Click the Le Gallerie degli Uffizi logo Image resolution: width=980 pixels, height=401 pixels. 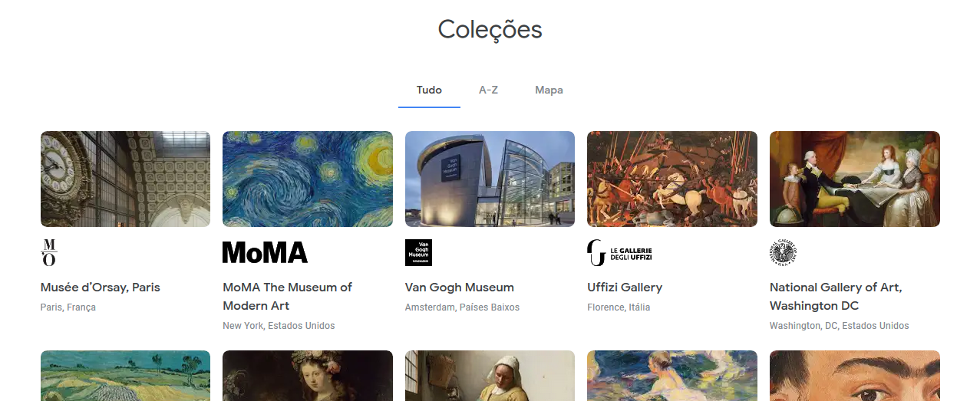coord(619,252)
